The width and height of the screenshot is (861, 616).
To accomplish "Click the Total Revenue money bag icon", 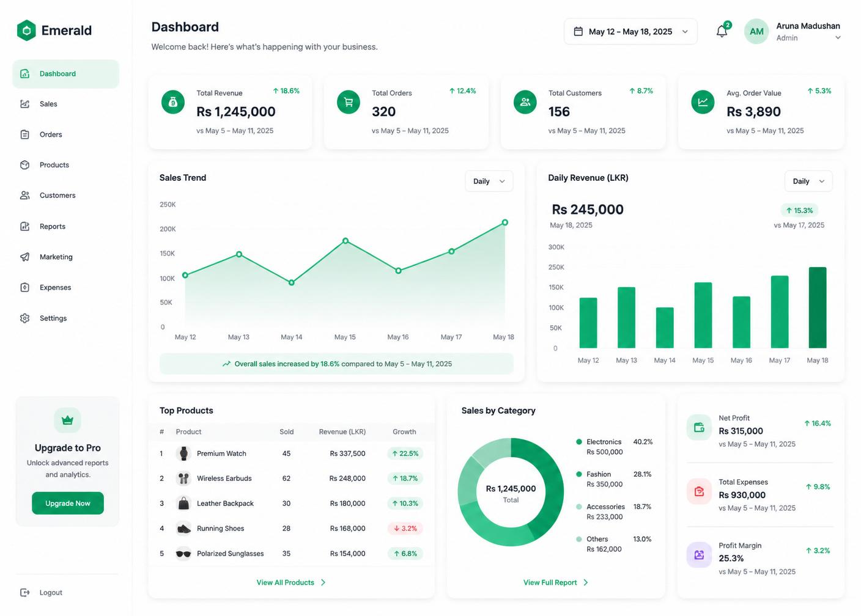I will (173, 102).
